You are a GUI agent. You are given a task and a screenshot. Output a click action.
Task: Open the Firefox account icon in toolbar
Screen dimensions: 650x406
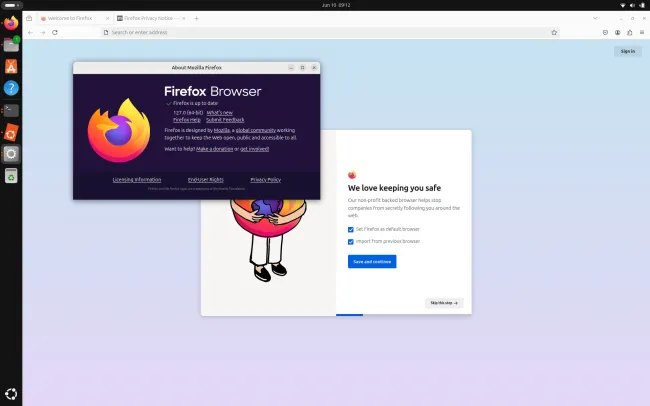point(617,32)
